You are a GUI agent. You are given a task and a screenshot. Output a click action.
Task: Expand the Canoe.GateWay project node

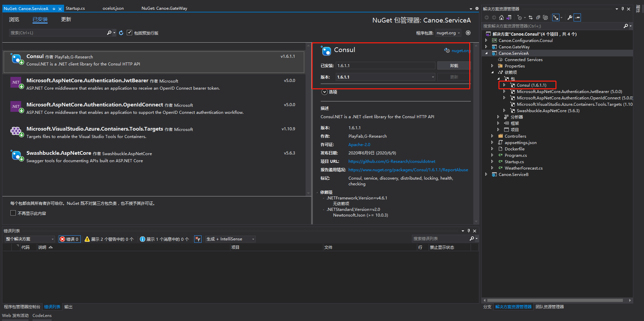click(x=486, y=47)
